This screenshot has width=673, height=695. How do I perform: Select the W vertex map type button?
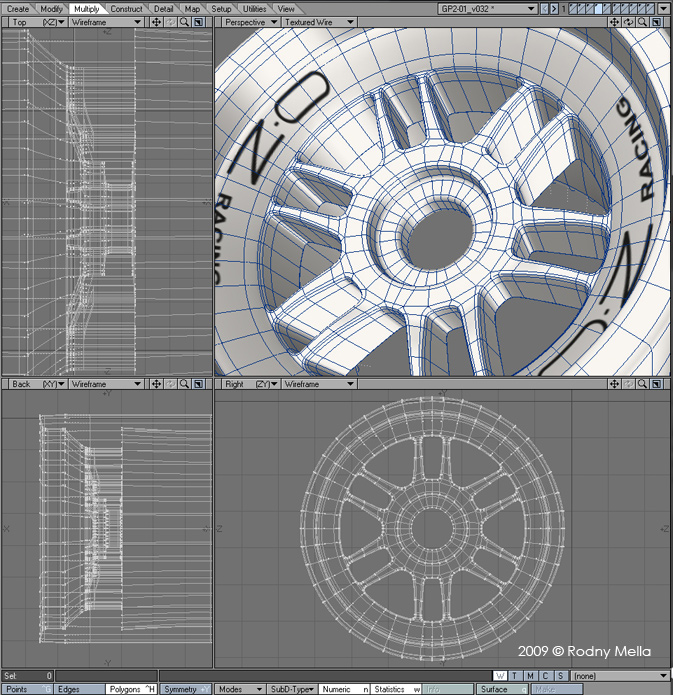coord(501,676)
